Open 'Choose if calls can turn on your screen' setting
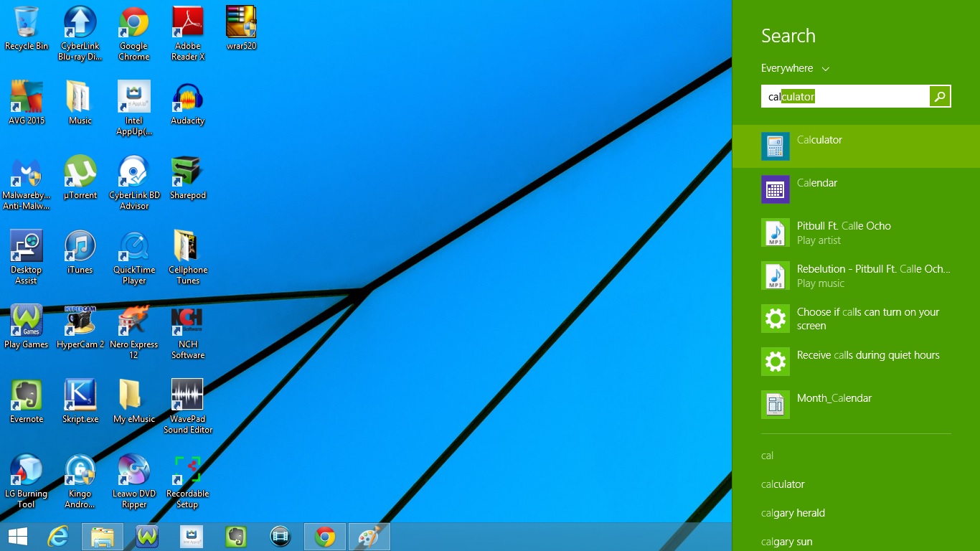The image size is (980, 551). [856, 319]
